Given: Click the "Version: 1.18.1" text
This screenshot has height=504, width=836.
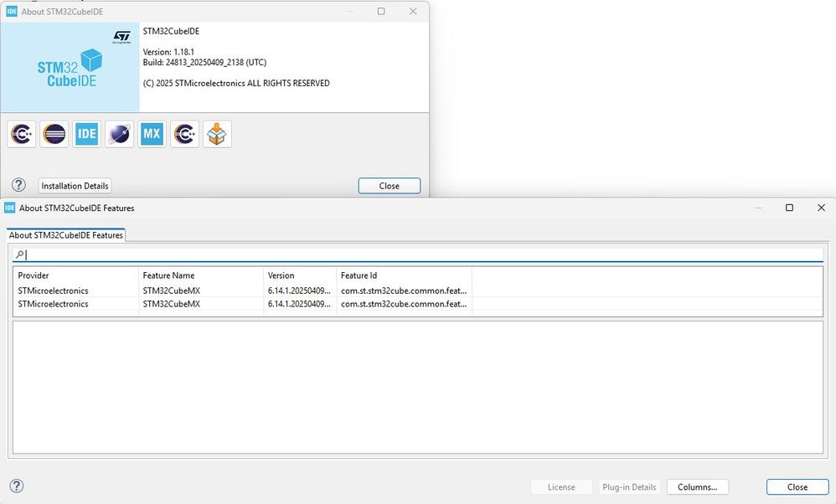Looking at the screenshot, I should click(x=168, y=52).
